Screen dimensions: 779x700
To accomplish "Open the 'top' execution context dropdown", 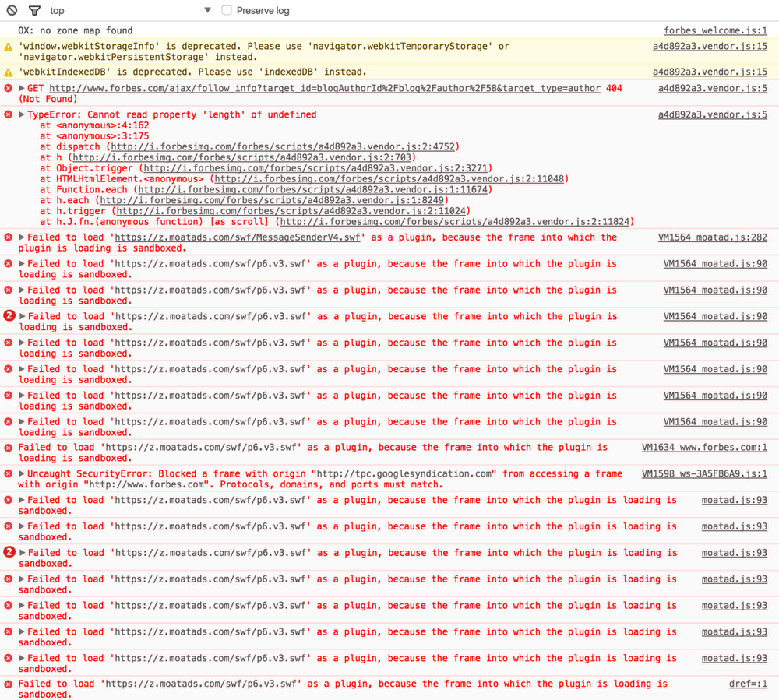I will 207,10.
